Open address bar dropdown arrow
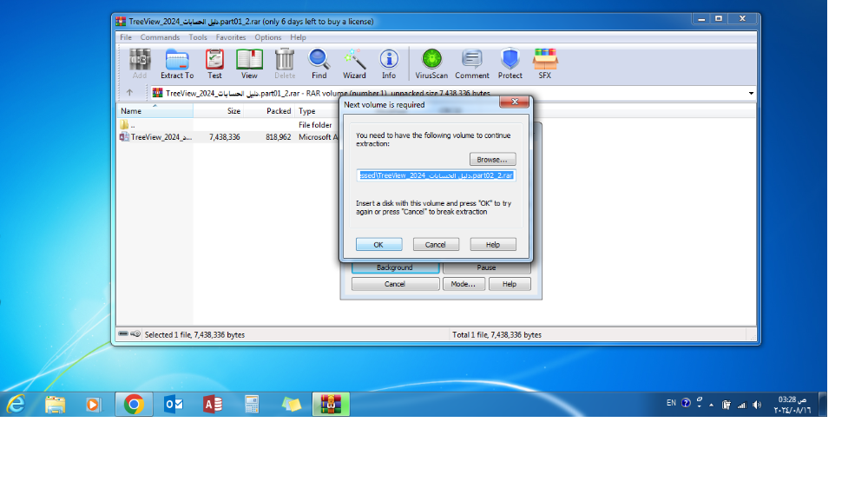Image resolution: width=868 pixels, height=488 pixels. coord(751,93)
